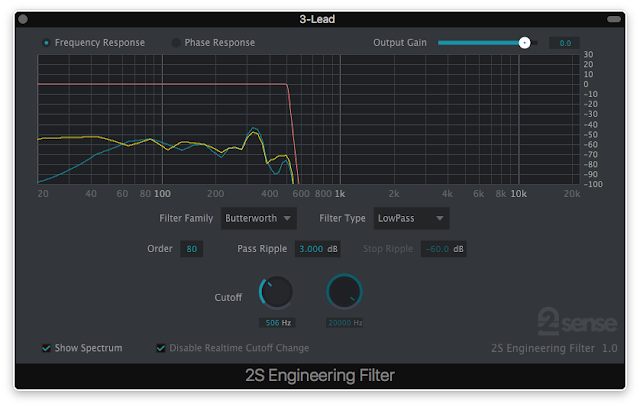Click the 'Pass Ripple' label
The height and width of the screenshot is (407, 640).
pyautogui.click(x=262, y=249)
